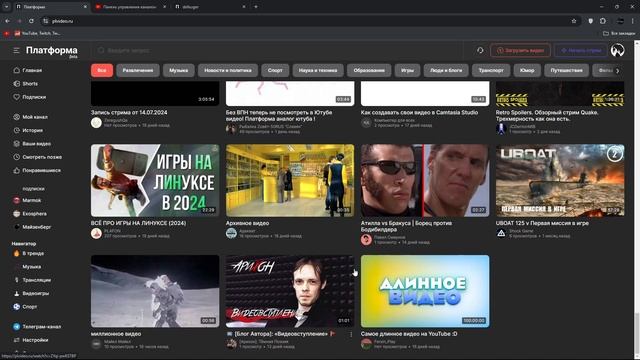Open Трансляции in navigator
The image size is (640, 360).
point(32,280)
